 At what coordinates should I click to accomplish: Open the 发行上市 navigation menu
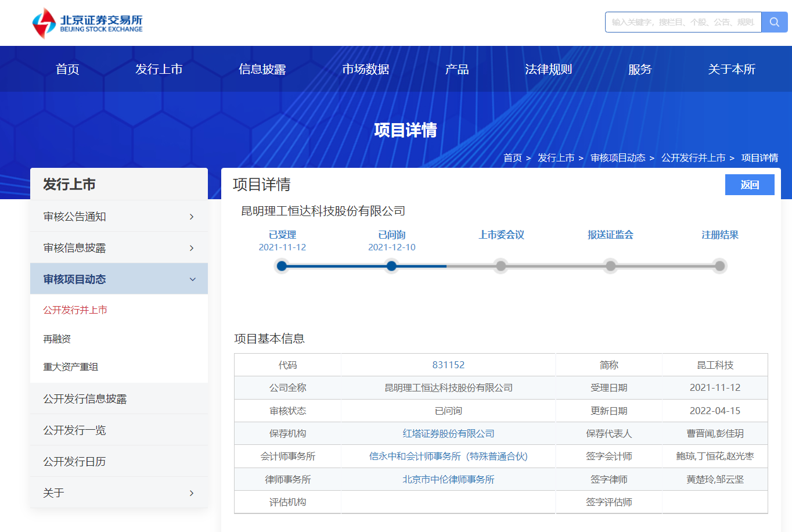click(x=159, y=69)
